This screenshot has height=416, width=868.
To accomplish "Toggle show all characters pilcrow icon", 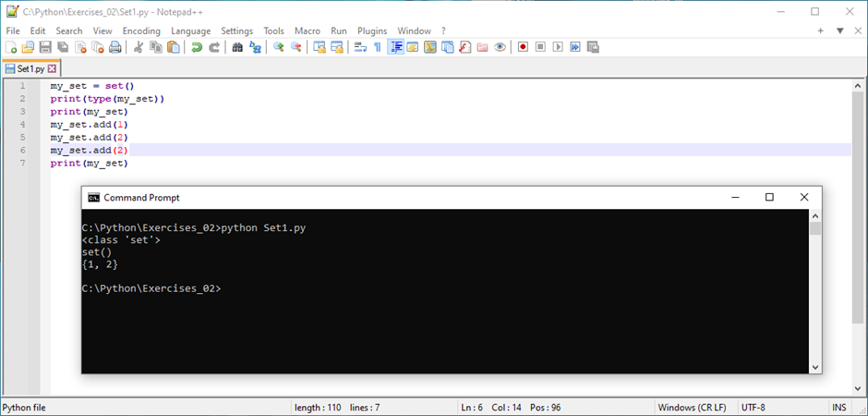I will [x=378, y=47].
